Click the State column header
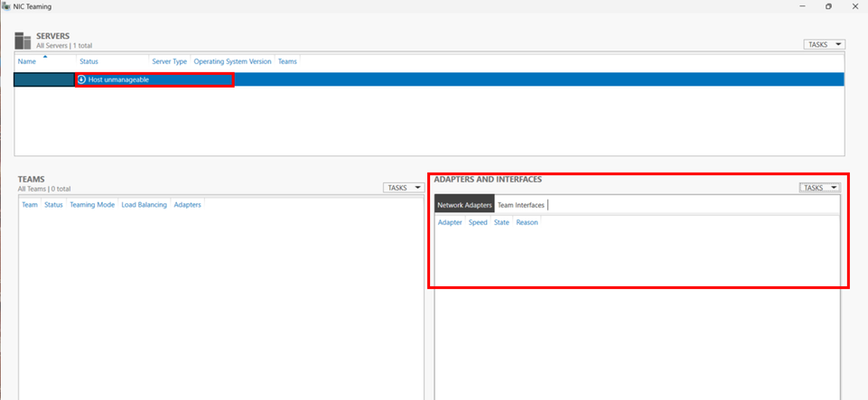868x400 pixels. click(x=501, y=222)
